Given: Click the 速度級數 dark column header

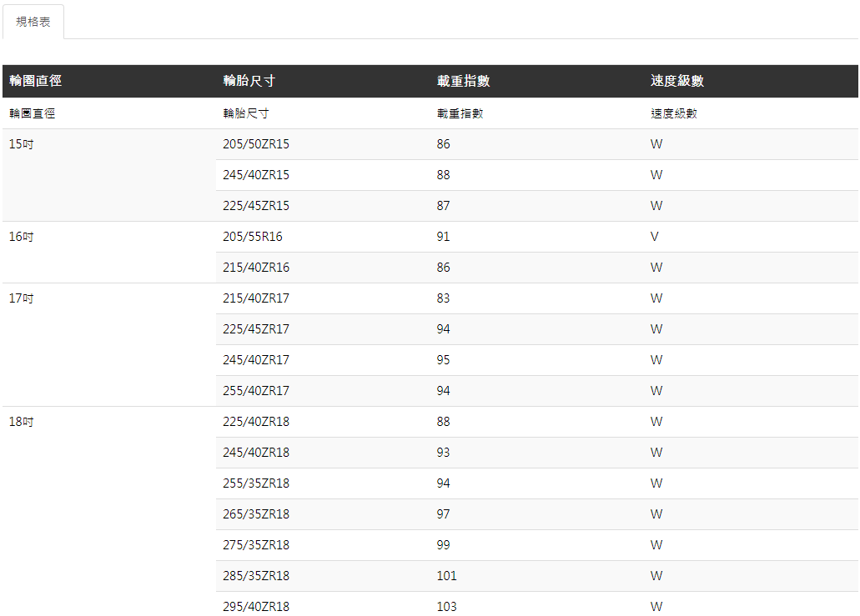Looking at the screenshot, I should (677, 81).
